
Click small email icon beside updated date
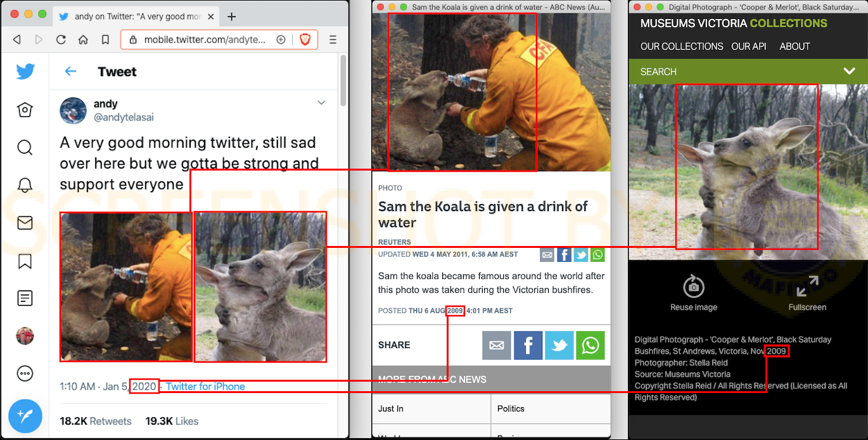547,255
